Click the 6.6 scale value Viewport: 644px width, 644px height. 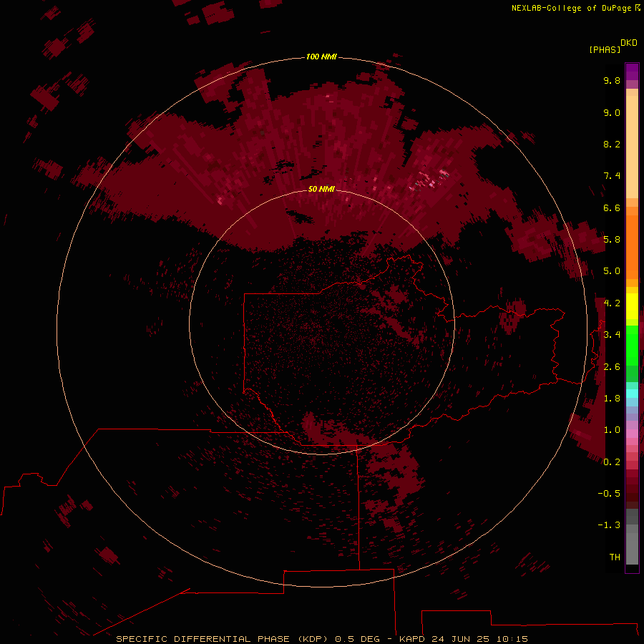point(612,208)
